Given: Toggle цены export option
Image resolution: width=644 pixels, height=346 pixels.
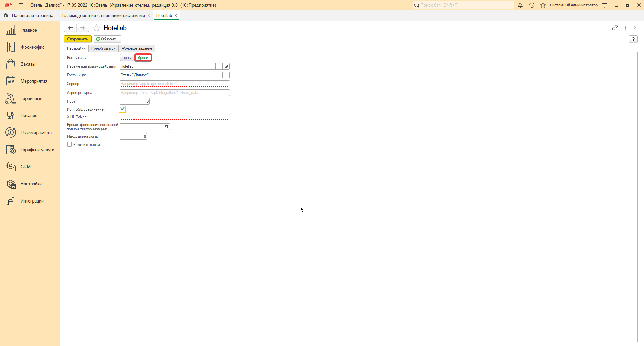Looking at the screenshot, I should pyautogui.click(x=127, y=58).
